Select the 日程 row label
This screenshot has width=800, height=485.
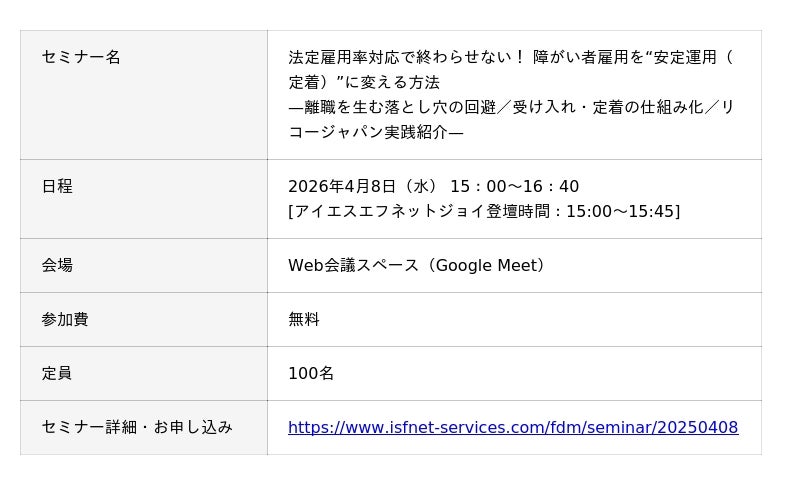[57, 187]
